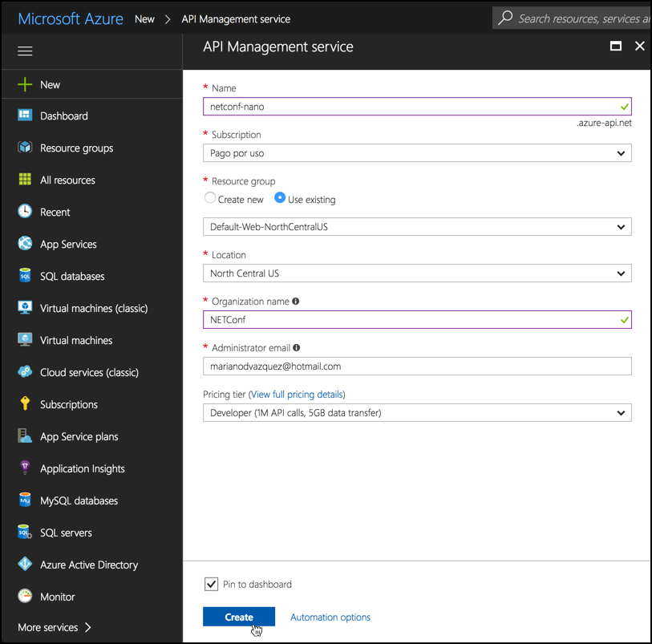Open App Services from the sidebar
Screen dimensions: 652x644
pyautogui.click(x=68, y=245)
